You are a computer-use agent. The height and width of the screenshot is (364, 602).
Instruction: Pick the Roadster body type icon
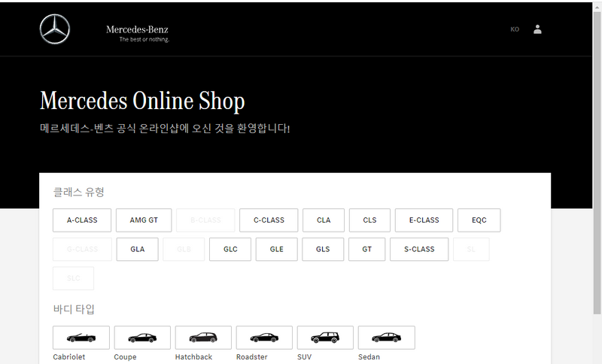[x=264, y=338]
